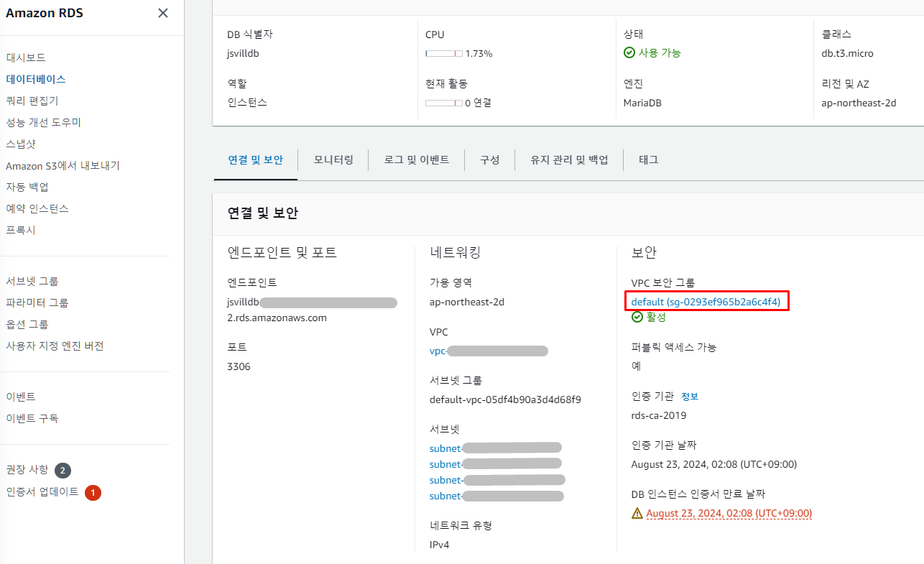Switch to the 태그 tab
This screenshot has height=564, width=924.
649,160
